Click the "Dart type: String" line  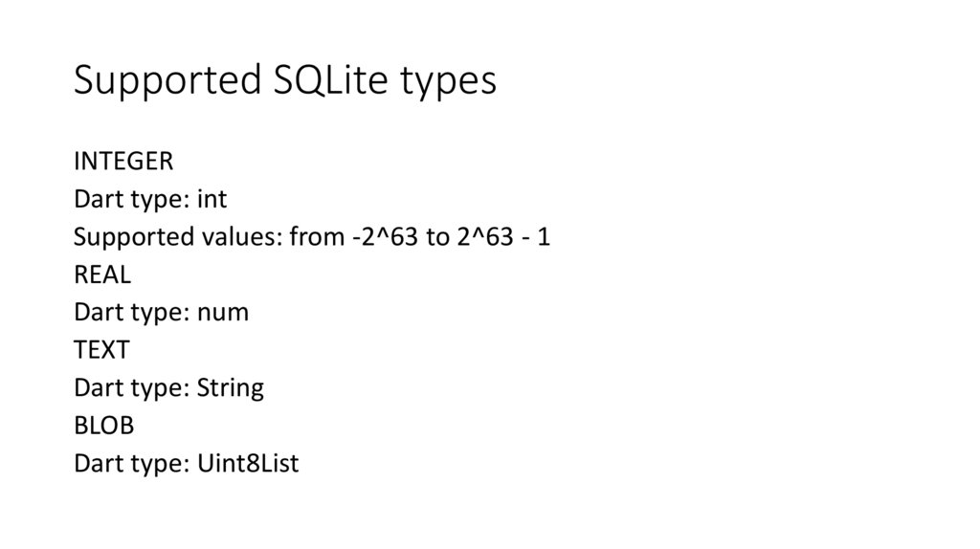168,388
